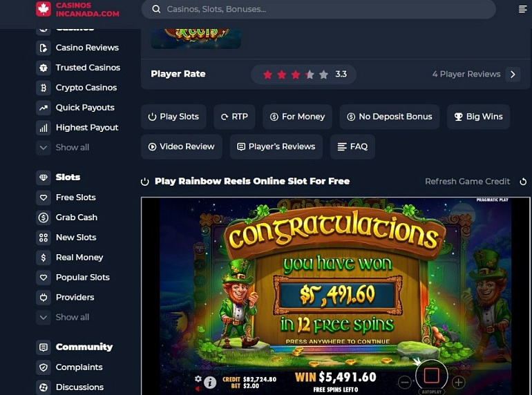Open Trusted Casinos link in sidebar

click(x=78, y=68)
